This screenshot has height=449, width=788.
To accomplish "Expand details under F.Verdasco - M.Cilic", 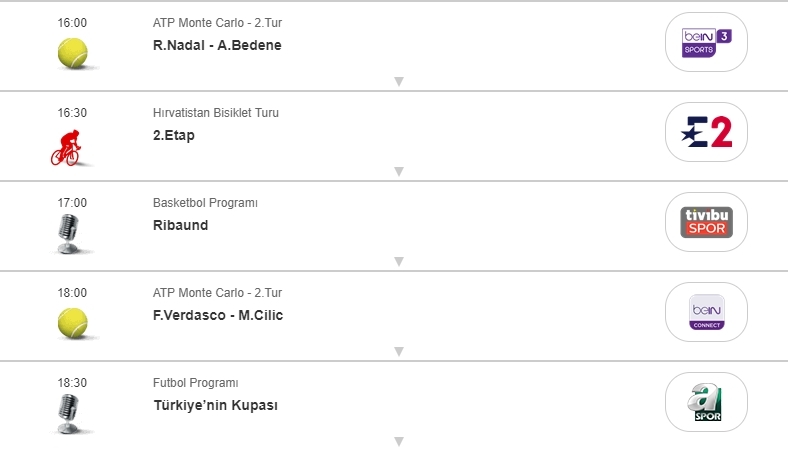I will pyautogui.click(x=398, y=352).
